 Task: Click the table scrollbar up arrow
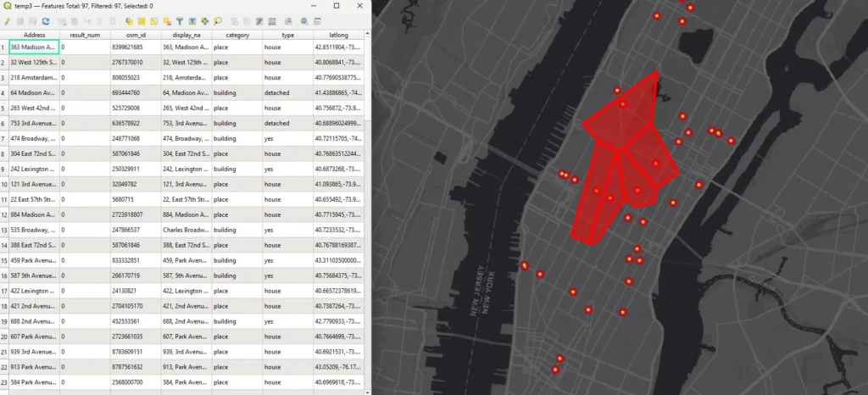(368, 35)
